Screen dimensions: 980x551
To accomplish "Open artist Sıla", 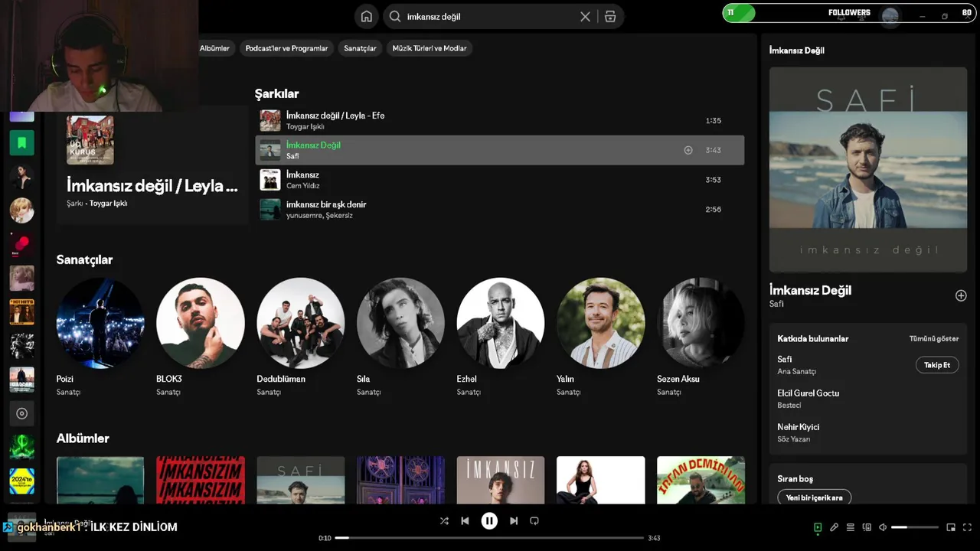I will click(400, 323).
